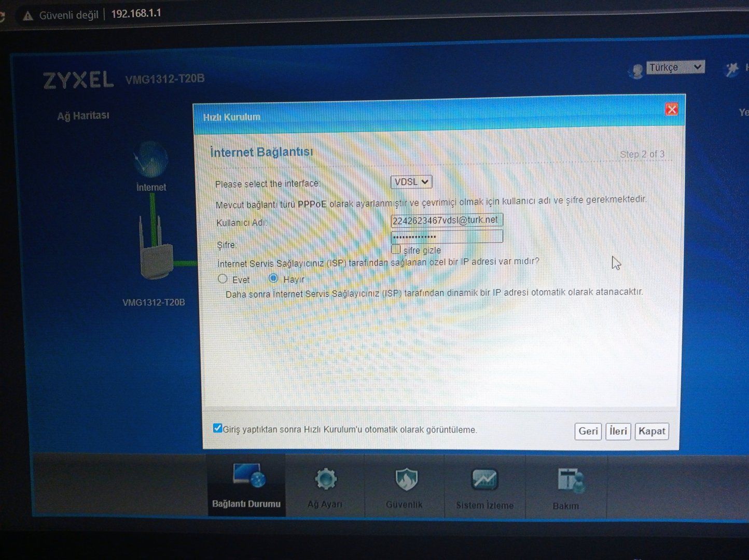The width and height of the screenshot is (749, 560).
Task: Click the language user icon beside Türkçe
Action: (636, 71)
